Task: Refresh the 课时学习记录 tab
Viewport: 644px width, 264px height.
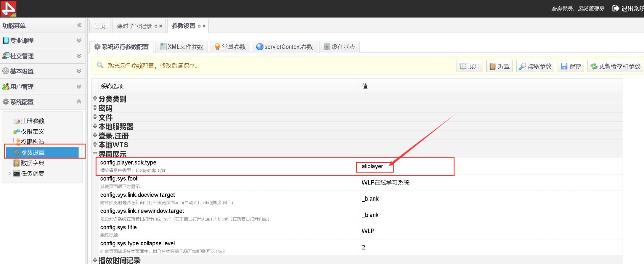Action: coord(156,26)
